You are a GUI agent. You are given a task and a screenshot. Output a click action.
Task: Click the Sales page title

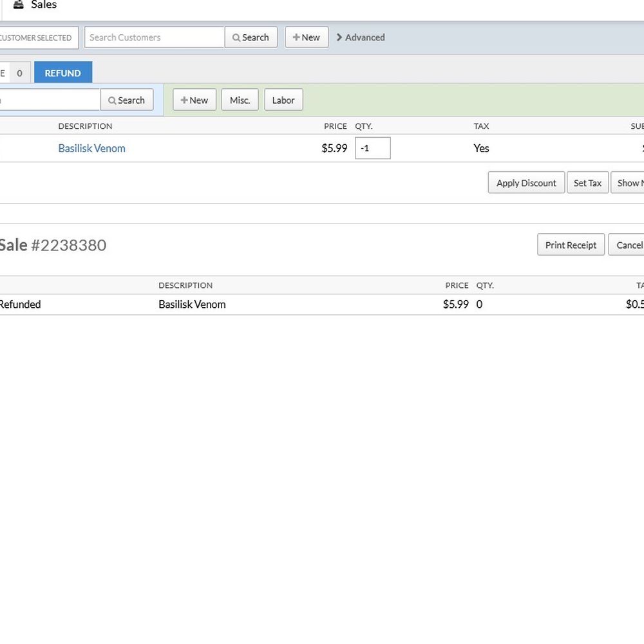[x=44, y=5]
